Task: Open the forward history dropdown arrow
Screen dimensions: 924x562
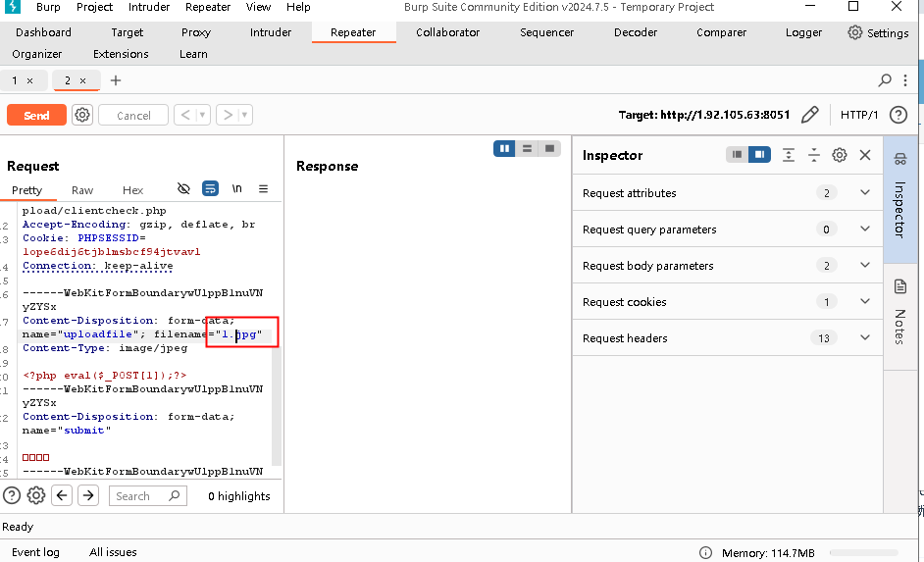Action: click(244, 115)
